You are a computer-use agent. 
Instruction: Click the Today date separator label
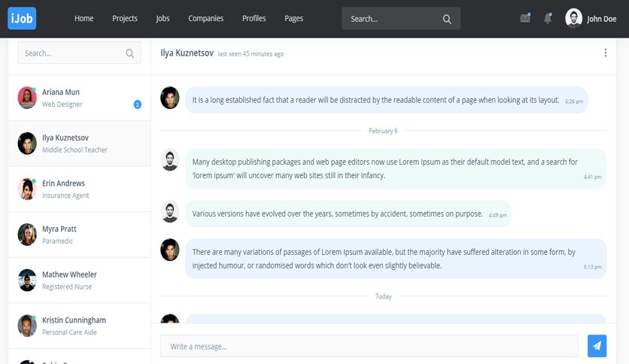coord(384,296)
